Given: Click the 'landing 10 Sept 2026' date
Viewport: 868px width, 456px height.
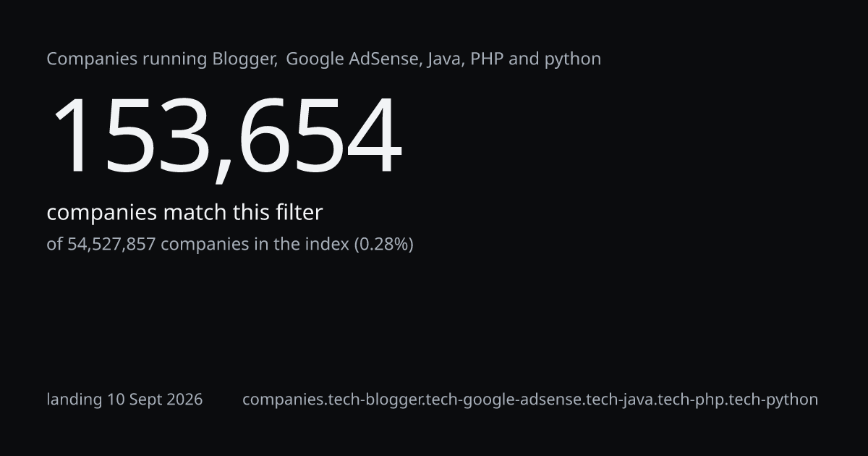Looking at the screenshot, I should (x=124, y=400).
